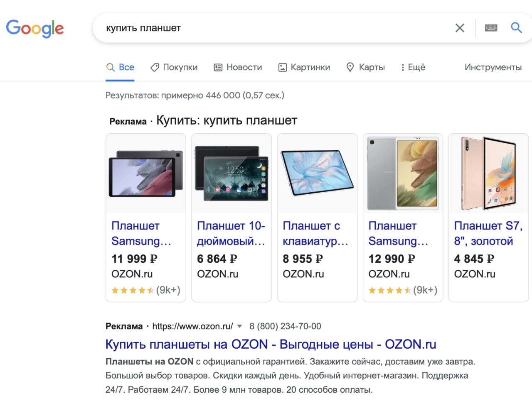This screenshot has height=411, width=532.
Task: Click the blue search magnifier icon
Action: coord(516,28)
